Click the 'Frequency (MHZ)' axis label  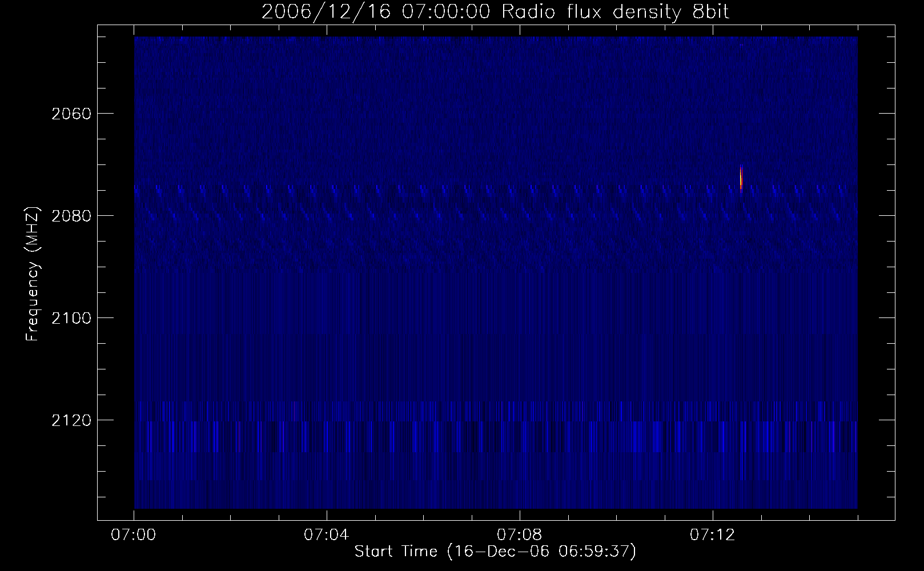[x=33, y=274]
